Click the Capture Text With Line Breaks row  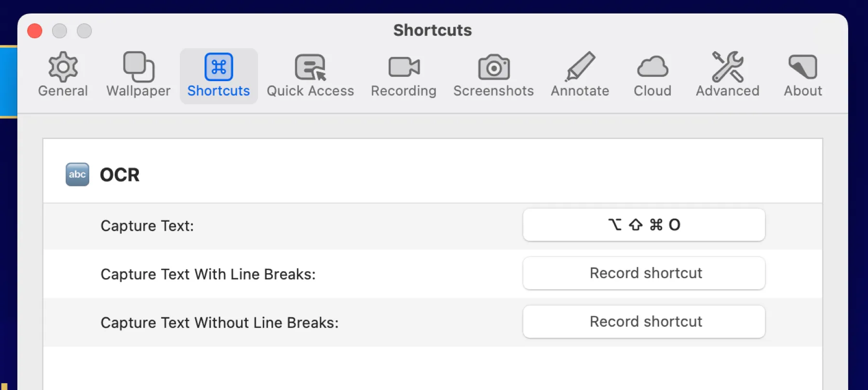tap(207, 274)
